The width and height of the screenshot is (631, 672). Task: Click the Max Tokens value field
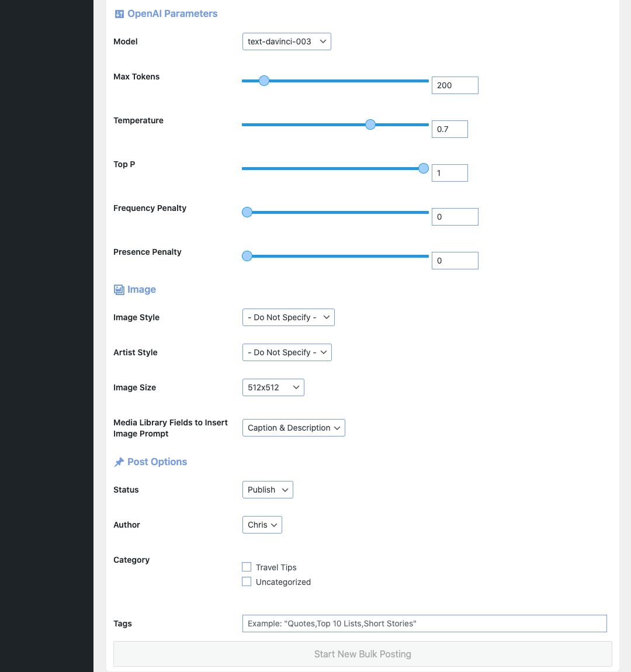[x=455, y=85]
